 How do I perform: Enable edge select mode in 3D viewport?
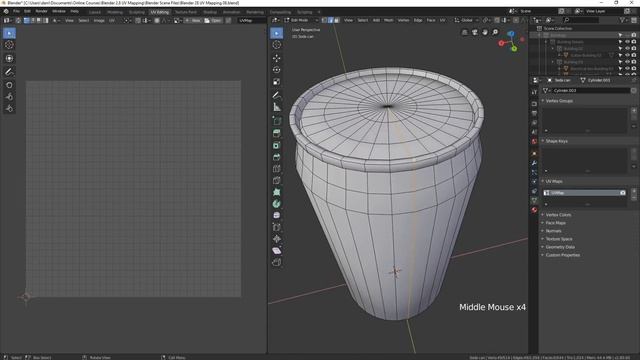click(331, 20)
